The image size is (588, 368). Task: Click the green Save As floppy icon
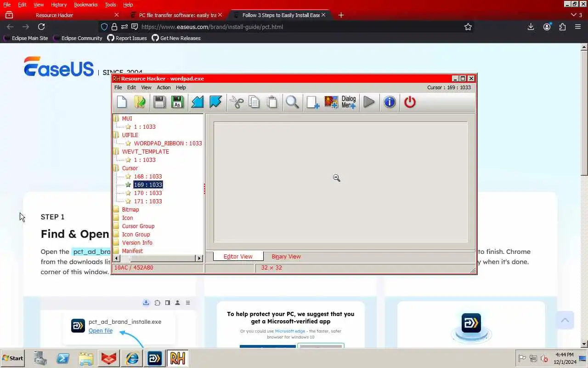tap(177, 102)
